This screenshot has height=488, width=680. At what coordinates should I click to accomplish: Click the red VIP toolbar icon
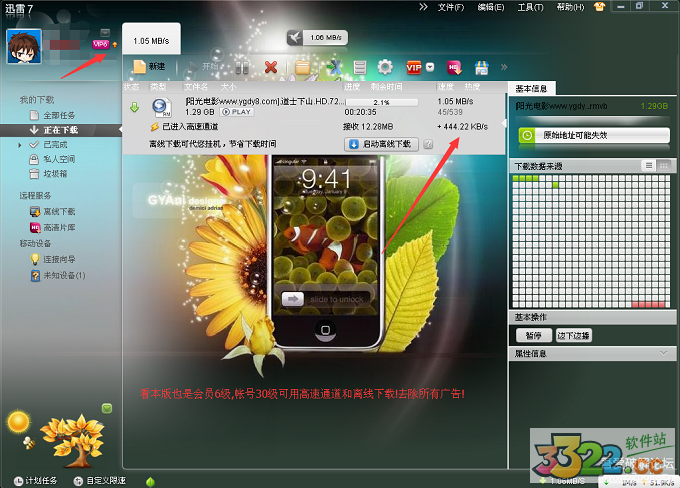[x=414, y=67]
